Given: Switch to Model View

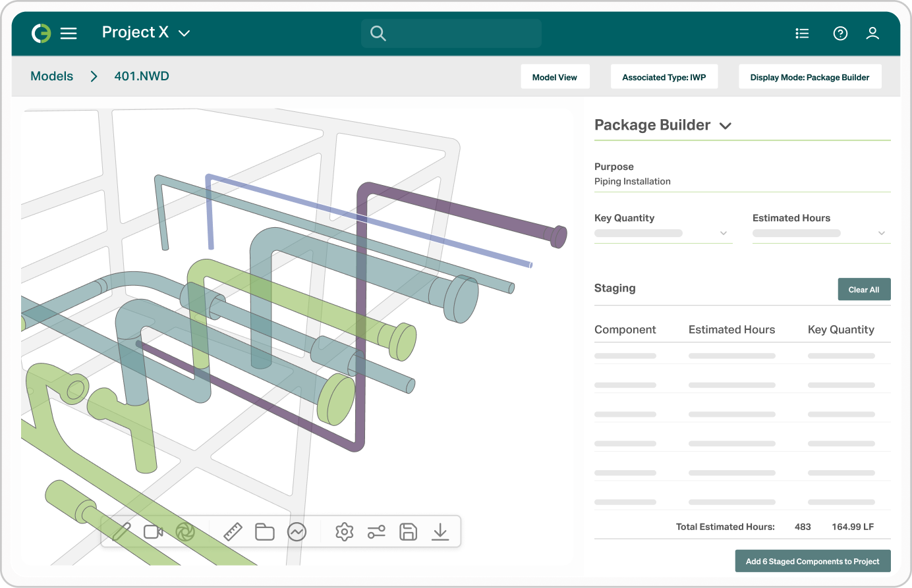Looking at the screenshot, I should pos(555,76).
